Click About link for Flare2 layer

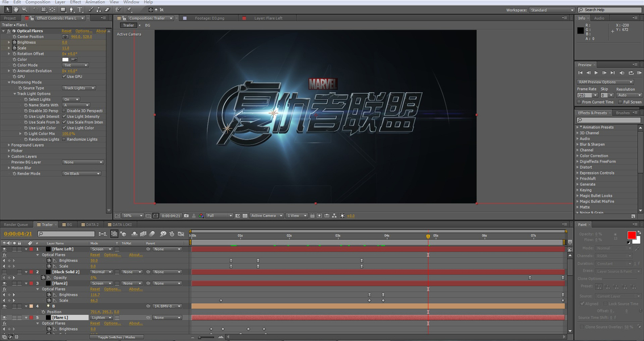(136, 289)
